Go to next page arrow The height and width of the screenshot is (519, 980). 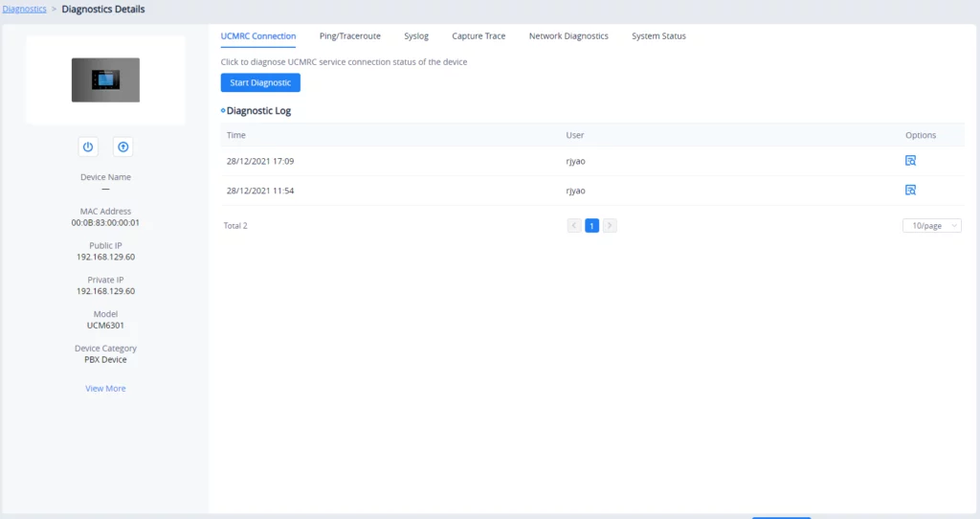pos(610,226)
